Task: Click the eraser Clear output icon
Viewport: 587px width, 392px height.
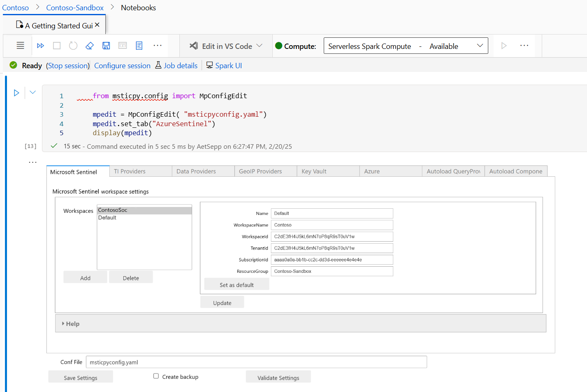Action: click(x=90, y=46)
